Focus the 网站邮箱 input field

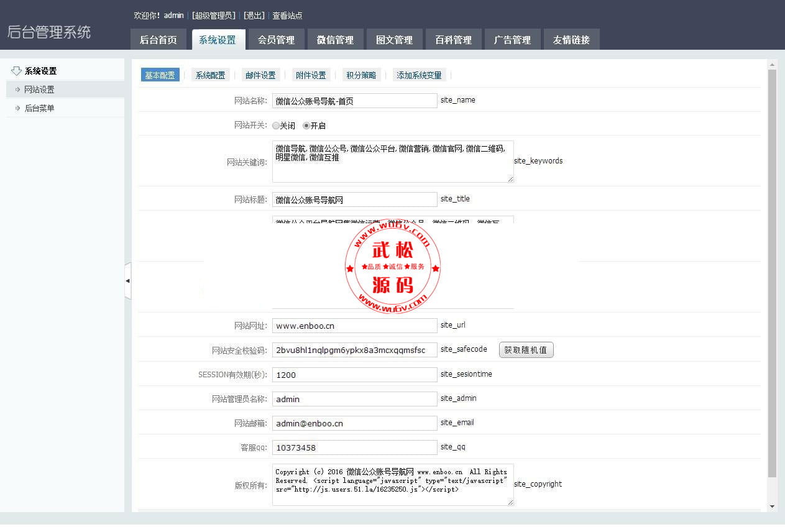coord(355,423)
